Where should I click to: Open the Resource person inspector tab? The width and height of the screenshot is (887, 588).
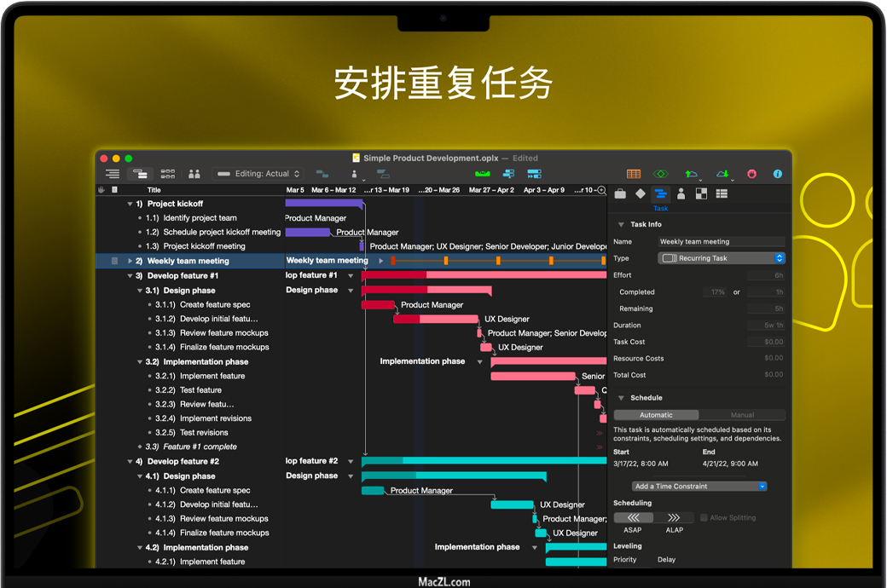point(681,194)
